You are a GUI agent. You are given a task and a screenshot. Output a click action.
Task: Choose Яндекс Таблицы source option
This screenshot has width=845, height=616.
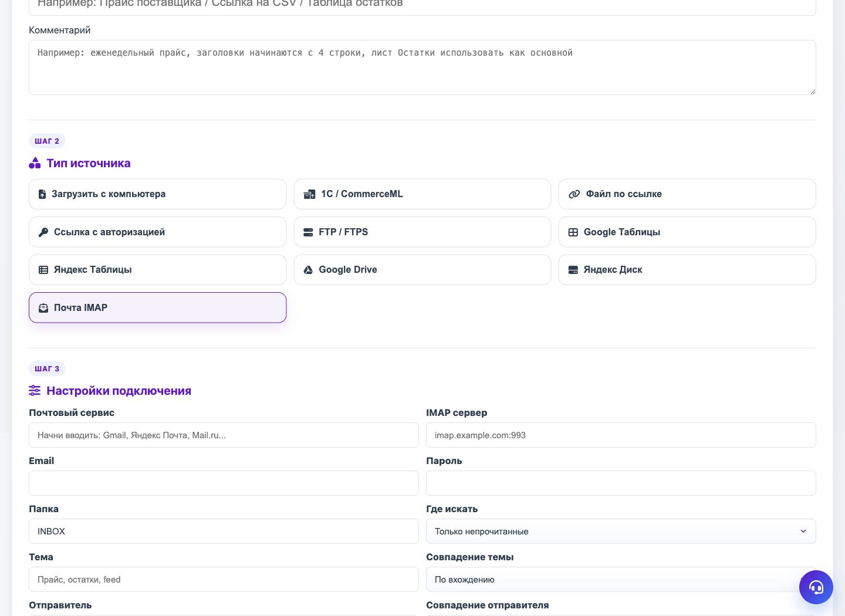click(x=157, y=270)
